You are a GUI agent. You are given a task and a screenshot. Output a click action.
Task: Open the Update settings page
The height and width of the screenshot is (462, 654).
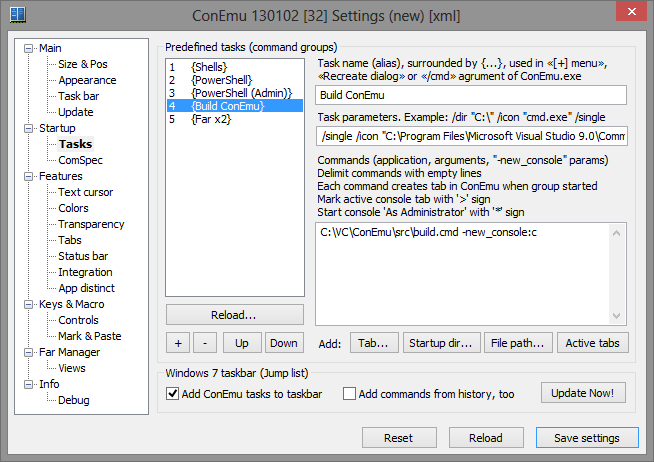click(x=75, y=112)
